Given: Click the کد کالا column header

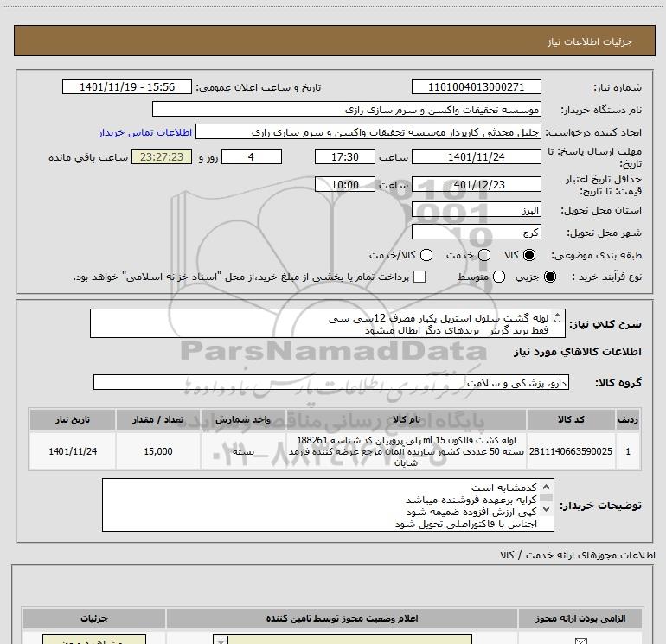Looking at the screenshot, I should [x=571, y=419].
